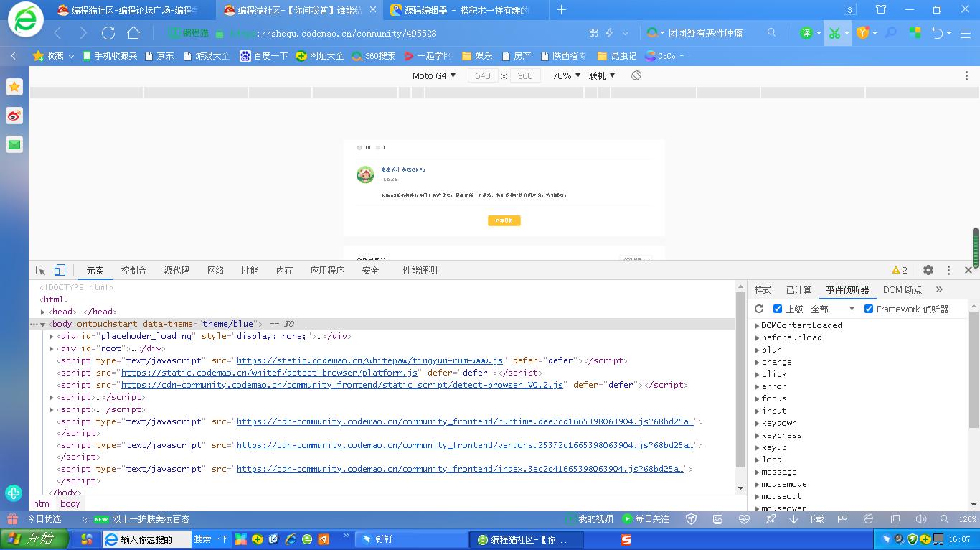This screenshot has height=550, width=980.
Task: Toggle the device toolbar icon
Action: 60,270
